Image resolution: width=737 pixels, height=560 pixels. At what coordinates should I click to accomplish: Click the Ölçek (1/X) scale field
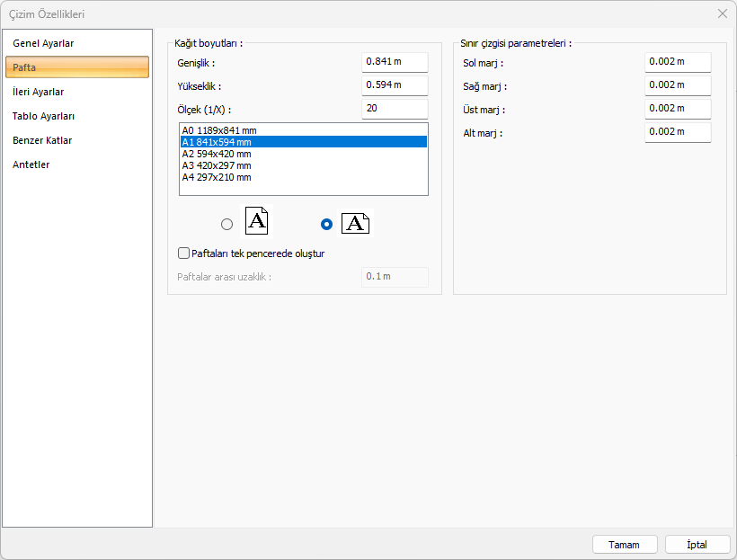click(x=395, y=109)
